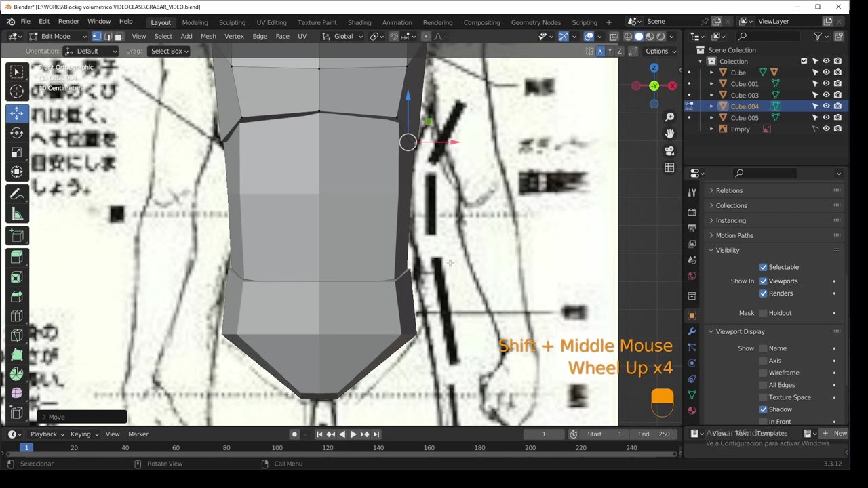Screen dimensions: 868x488
Task: Toggle X-ray view
Action: 614,37
